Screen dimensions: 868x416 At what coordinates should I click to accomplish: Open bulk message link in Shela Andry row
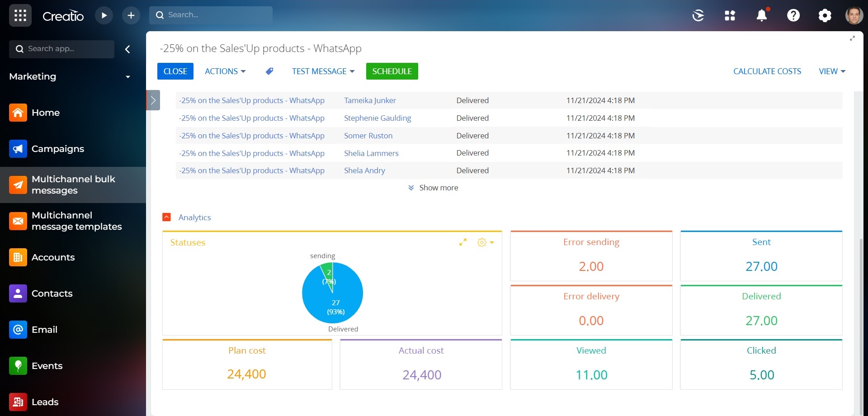[x=252, y=170]
